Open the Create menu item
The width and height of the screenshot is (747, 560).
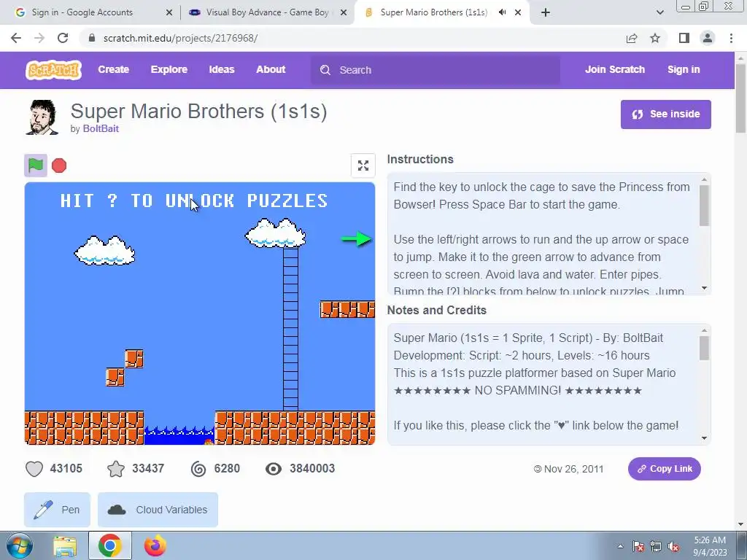coord(113,69)
